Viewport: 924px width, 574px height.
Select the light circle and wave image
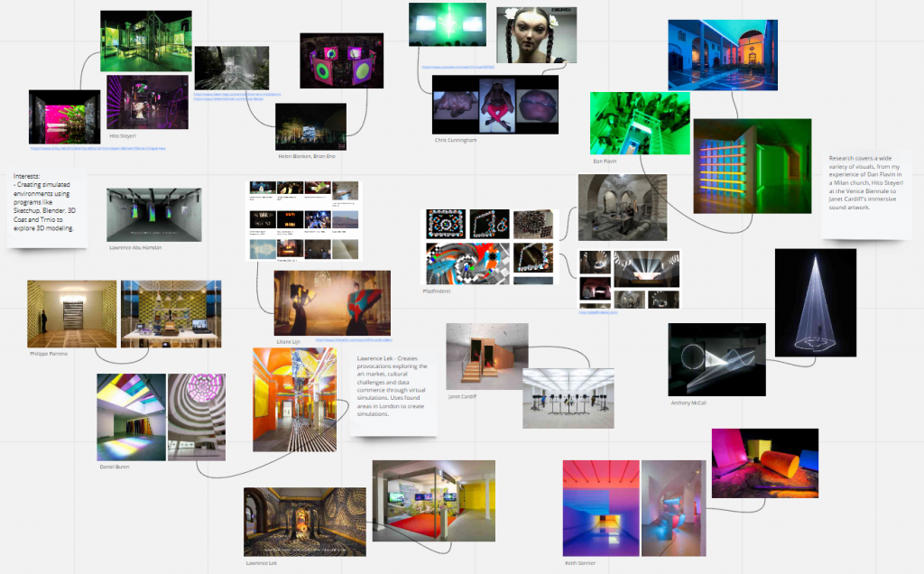[717, 359]
